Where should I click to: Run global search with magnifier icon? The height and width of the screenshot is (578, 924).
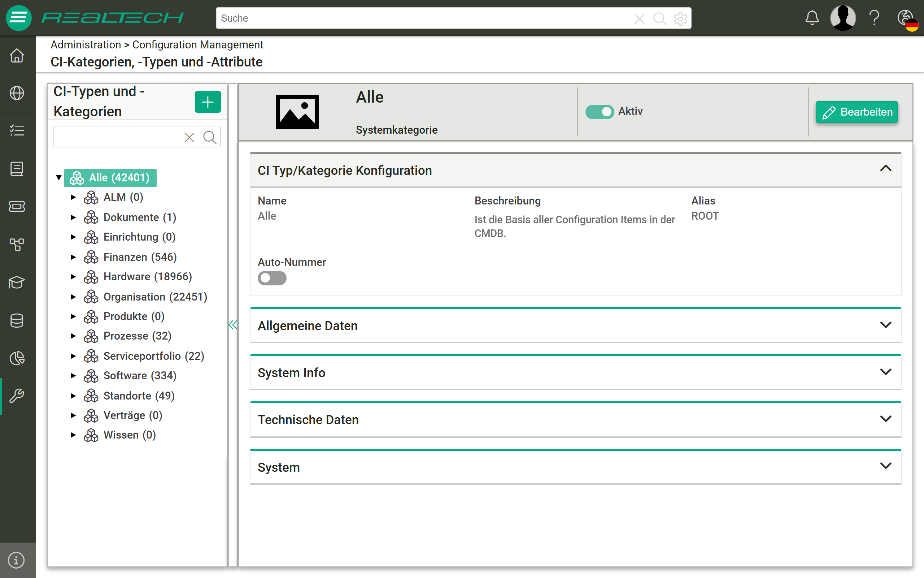pyautogui.click(x=659, y=18)
